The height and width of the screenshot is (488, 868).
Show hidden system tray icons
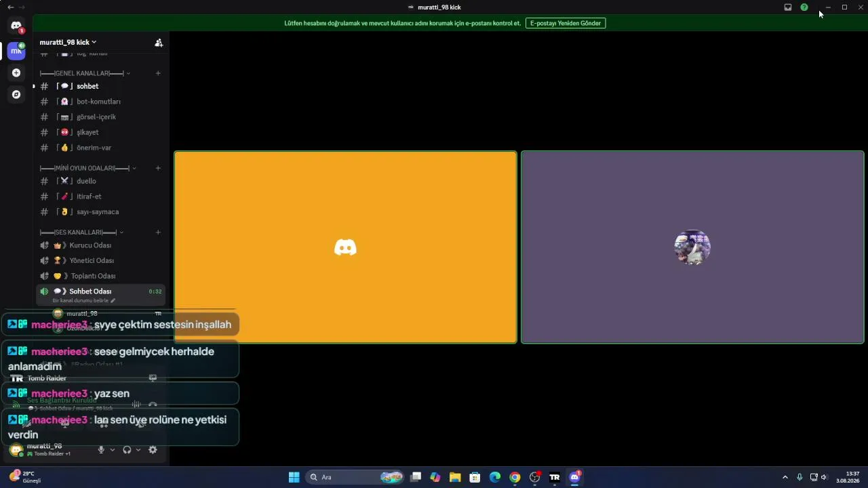point(785,477)
